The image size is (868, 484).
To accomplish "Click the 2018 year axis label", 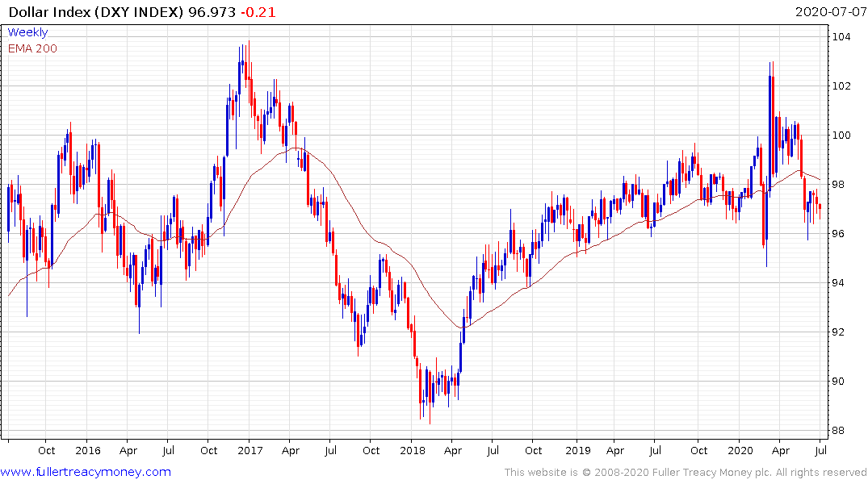I will 413,450.
